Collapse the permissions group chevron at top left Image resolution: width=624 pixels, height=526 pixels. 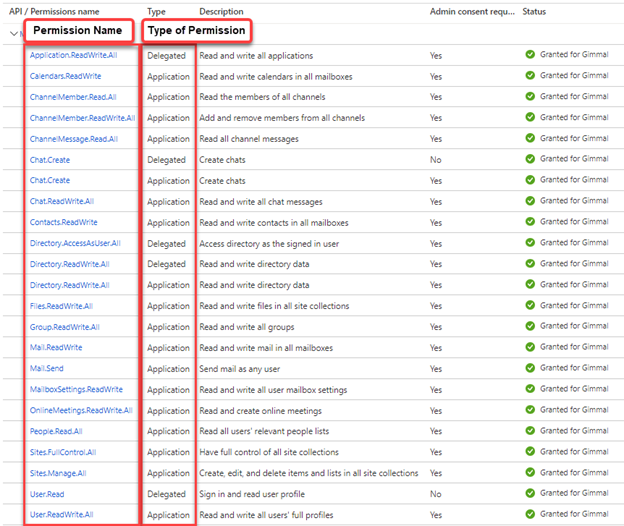pyautogui.click(x=13, y=33)
